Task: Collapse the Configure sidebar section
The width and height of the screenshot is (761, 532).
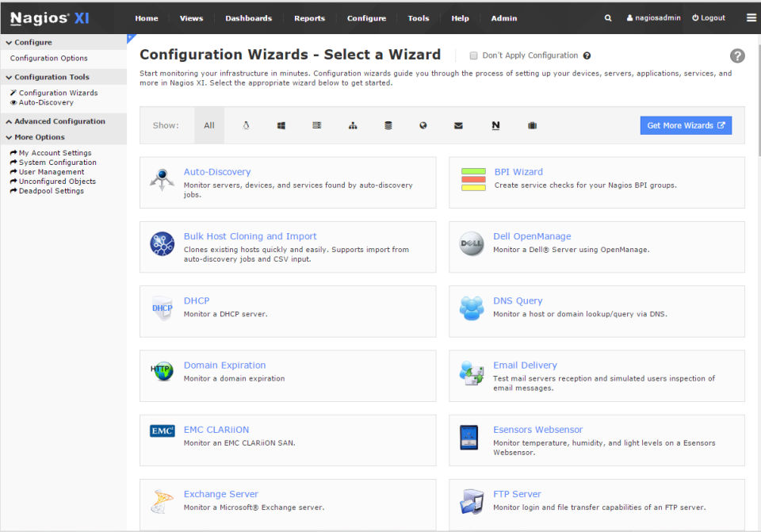Action: point(29,42)
